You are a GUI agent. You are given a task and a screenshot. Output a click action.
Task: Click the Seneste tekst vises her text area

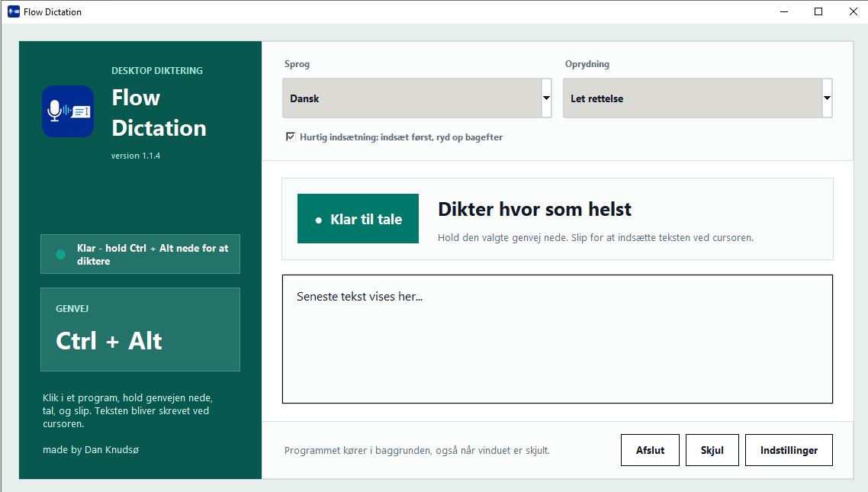[558, 339]
